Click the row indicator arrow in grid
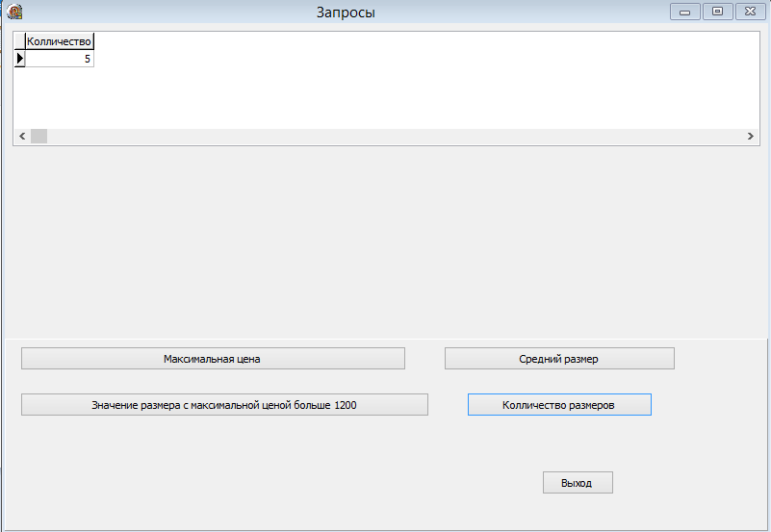 click(x=19, y=59)
